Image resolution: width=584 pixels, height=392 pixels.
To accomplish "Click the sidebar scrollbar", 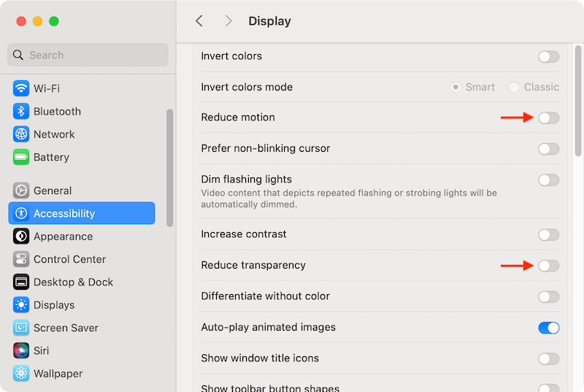I will pyautogui.click(x=169, y=168).
